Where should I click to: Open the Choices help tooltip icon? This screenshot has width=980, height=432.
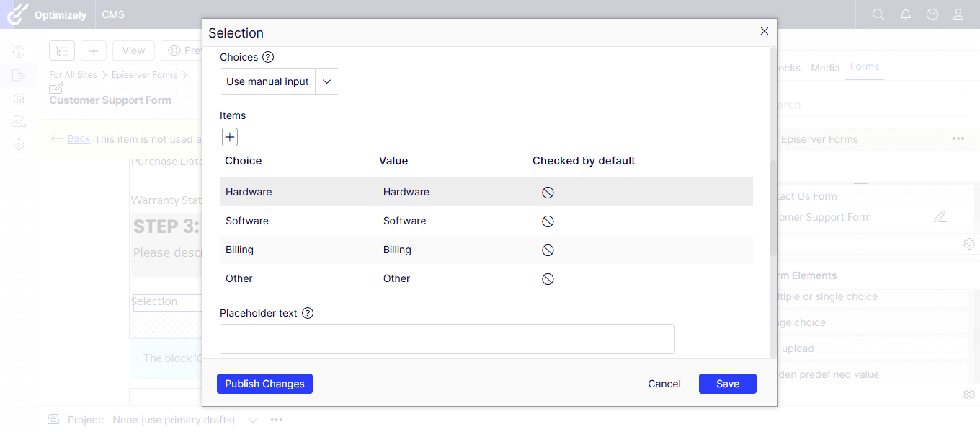tap(268, 57)
